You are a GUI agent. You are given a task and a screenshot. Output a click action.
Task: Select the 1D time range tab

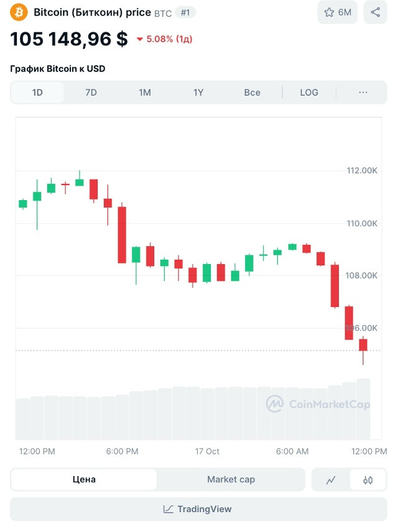(37, 93)
